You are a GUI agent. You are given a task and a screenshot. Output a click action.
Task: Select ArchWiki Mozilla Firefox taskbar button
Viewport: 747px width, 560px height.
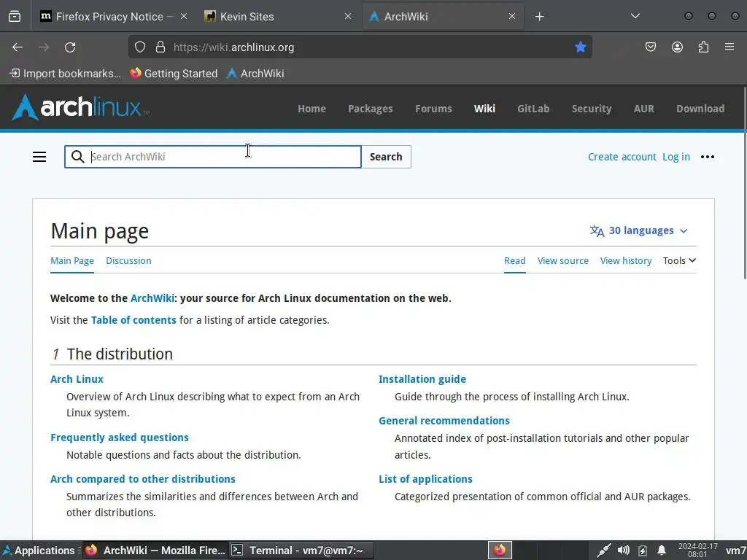[155, 551]
